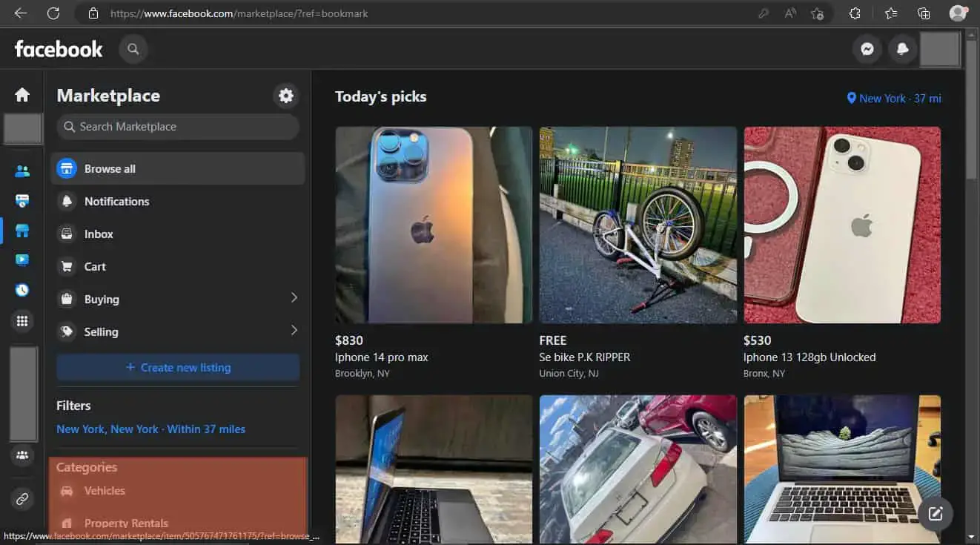The width and height of the screenshot is (980, 545).
Task: Open the Facebook notifications bell at top right
Action: coord(902,49)
